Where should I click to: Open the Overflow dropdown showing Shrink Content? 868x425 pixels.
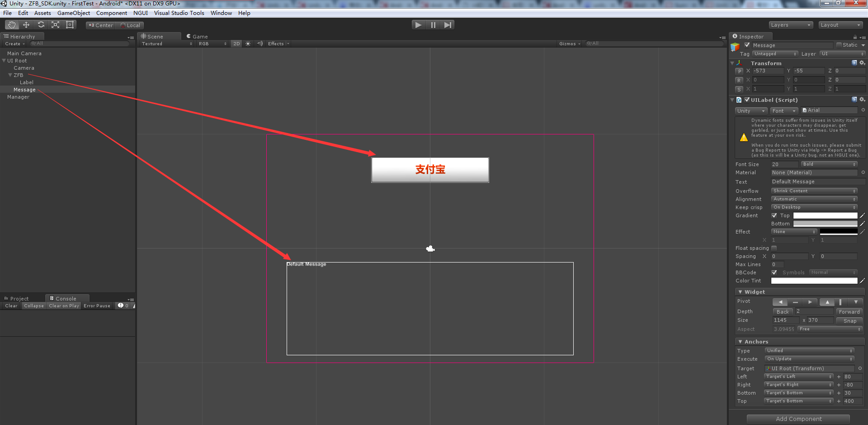click(x=814, y=191)
